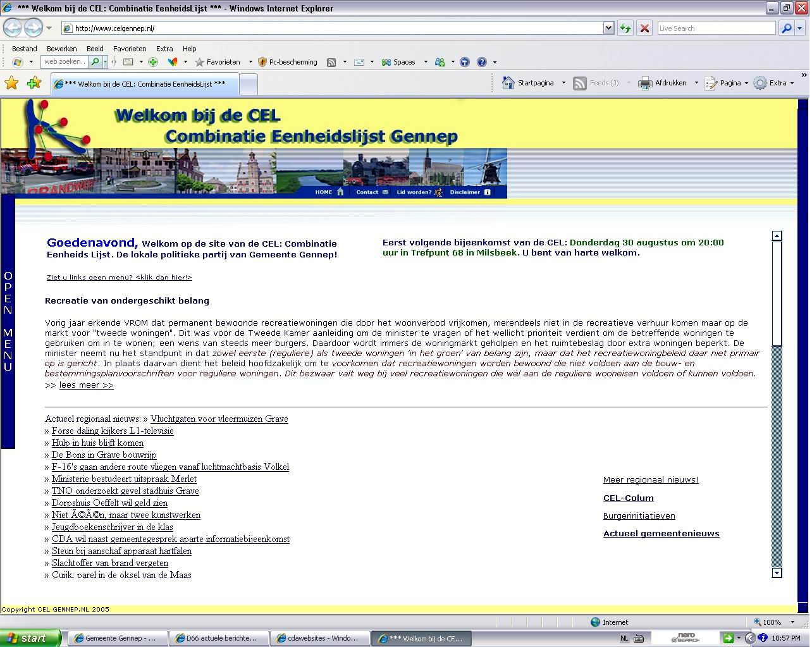Open 'Vluchtgaten voor vleermuizen Grave' news link
This screenshot has height=647, width=812.
219,419
